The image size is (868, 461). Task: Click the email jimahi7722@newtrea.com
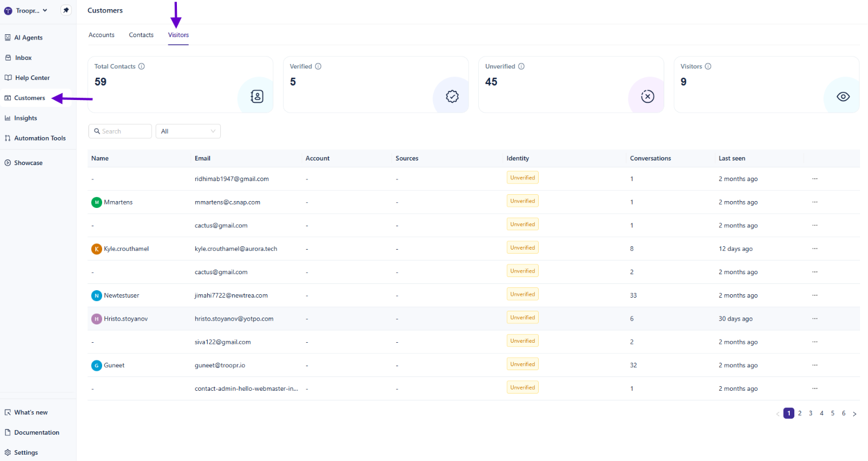[x=231, y=295]
